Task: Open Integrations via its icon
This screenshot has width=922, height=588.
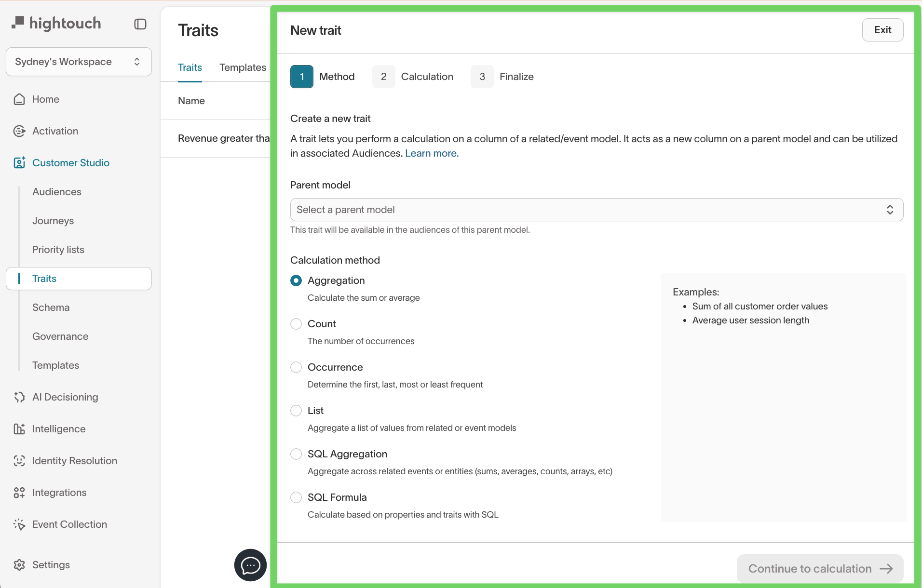Action: click(x=19, y=493)
